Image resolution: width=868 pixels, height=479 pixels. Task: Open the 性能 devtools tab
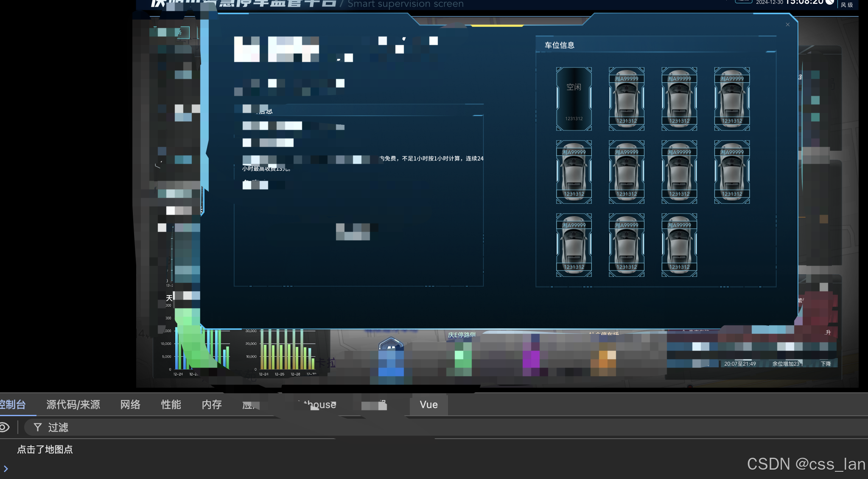pyautogui.click(x=171, y=405)
